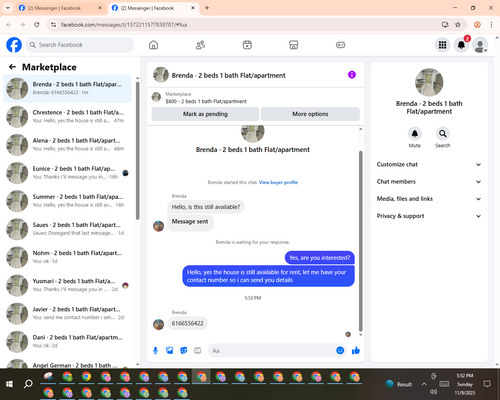Open the Marketplace storefront icon
The width and height of the screenshot is (500, 400).
pos(294,45)
